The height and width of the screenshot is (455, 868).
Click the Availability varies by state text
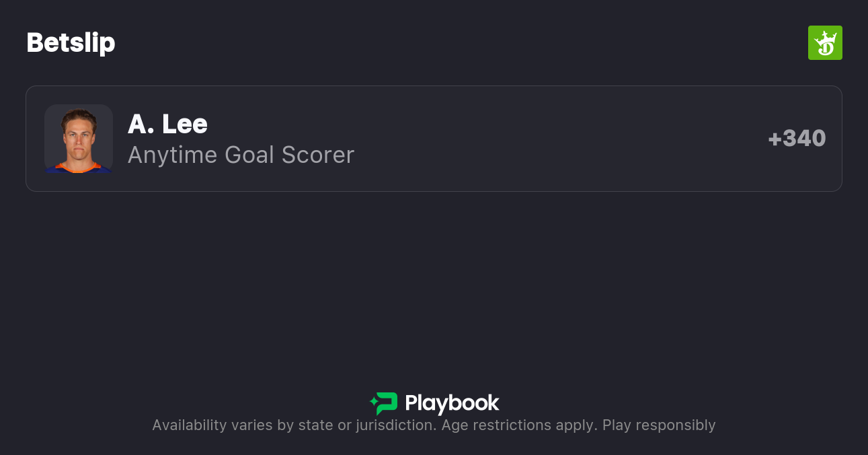pos(243,425)
